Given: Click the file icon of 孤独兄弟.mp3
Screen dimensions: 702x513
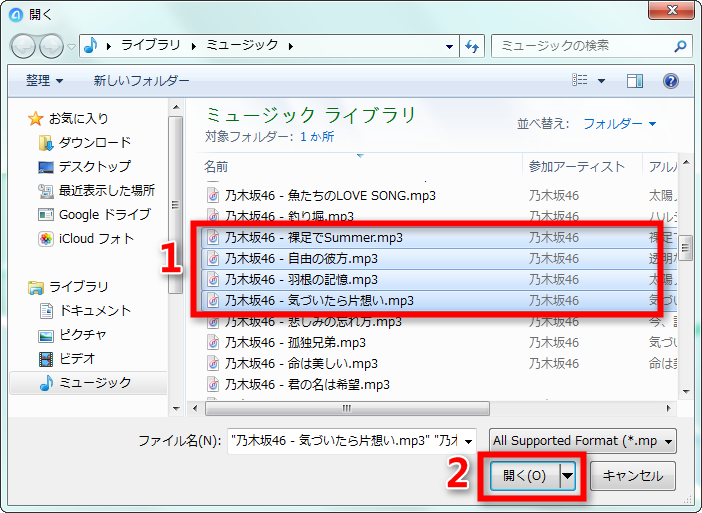Looking at the screenshot, I should (x=213, y=343).
